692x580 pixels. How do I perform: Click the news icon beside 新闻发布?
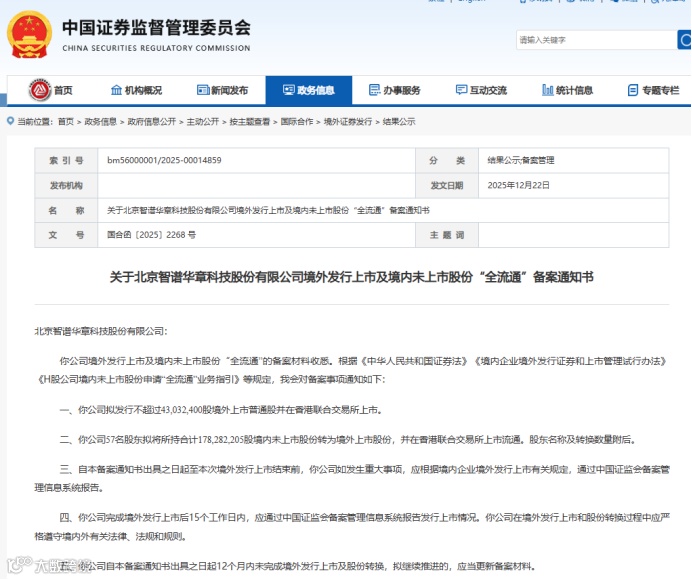click(203, 90)
